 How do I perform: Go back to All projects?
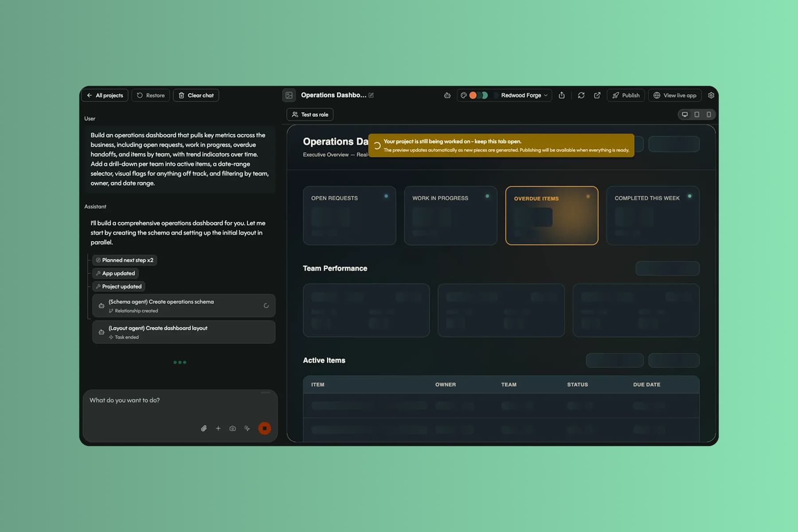[x=105, y=95]
